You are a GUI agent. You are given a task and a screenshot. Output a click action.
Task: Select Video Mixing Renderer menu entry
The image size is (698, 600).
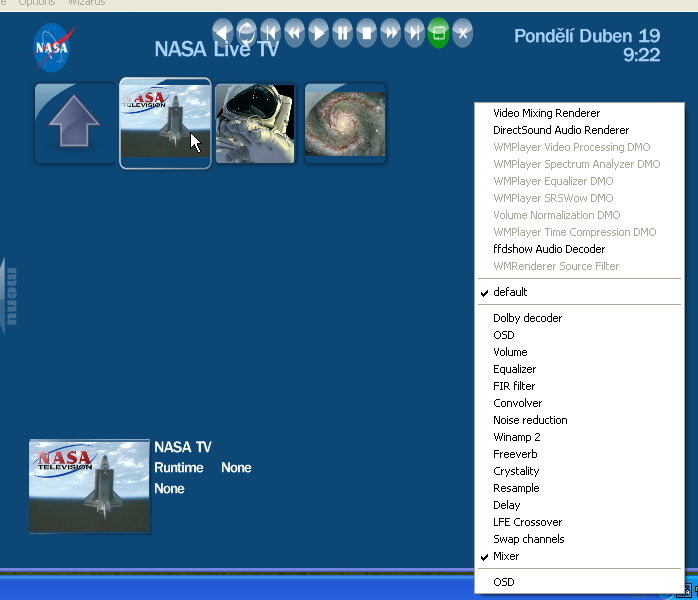point(546,113)
